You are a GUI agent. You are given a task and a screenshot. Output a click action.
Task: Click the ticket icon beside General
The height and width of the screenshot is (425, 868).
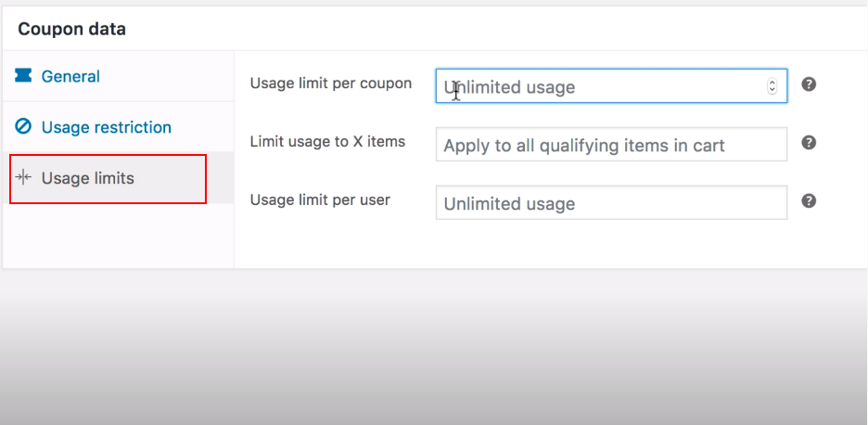pyautogui.click(x=23, y=76)
